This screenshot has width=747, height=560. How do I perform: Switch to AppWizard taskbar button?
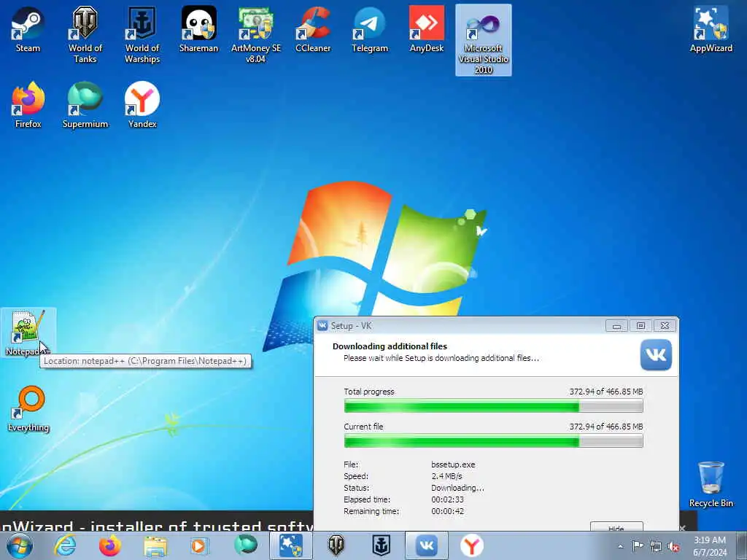pos(290,545)
